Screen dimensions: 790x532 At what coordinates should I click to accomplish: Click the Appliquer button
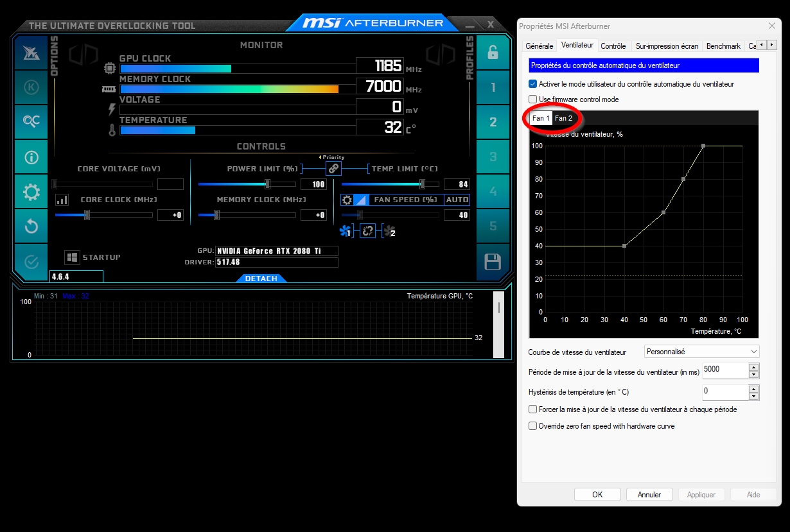[x=701, y=495]
